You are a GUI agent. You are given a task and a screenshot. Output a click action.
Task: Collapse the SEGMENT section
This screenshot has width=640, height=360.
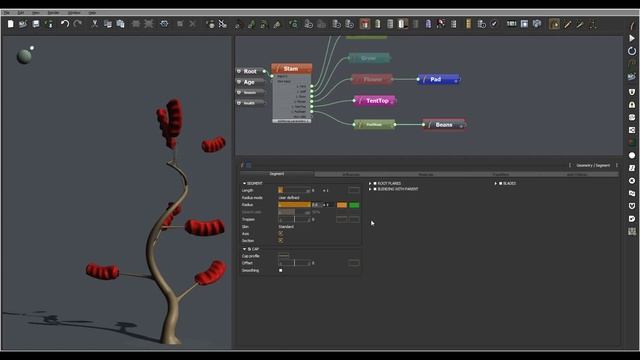click(244, 184)
